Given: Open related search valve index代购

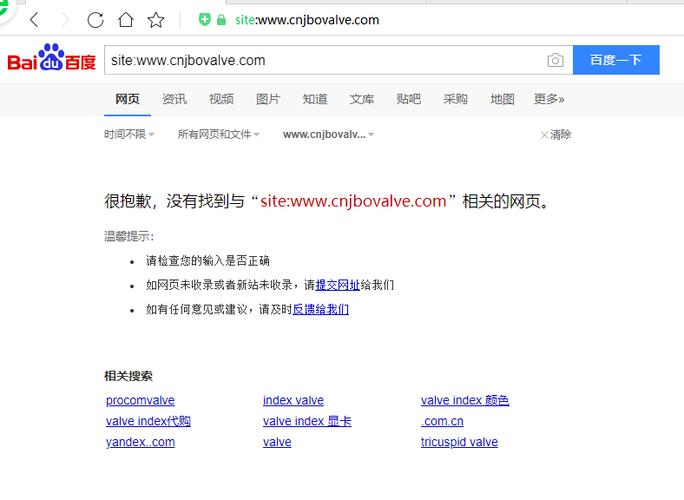Looking at the screenshot, I should pos(148,421).
